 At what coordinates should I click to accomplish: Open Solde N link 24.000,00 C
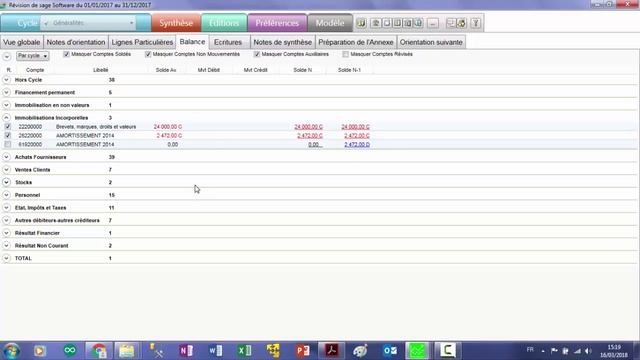pos(309,127)
